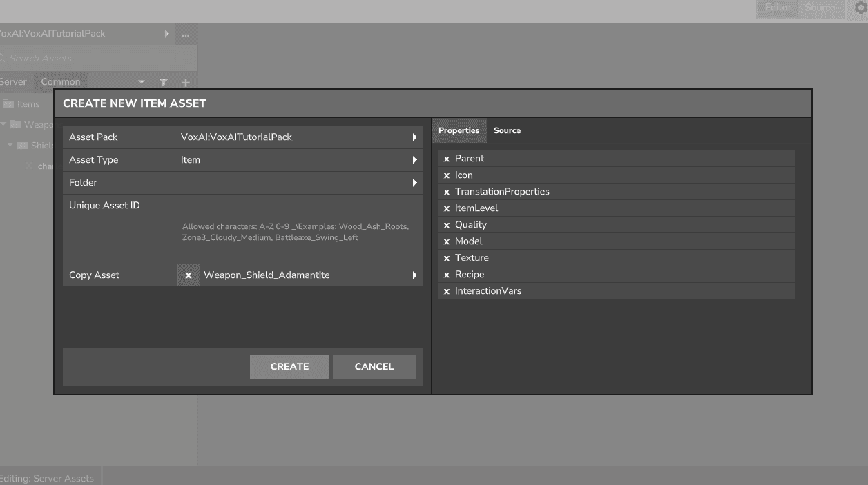The width and height of the screenshot is (868, 485).
Task: Click the filter funnel icon above asset tree
Action: coord(163,82)
